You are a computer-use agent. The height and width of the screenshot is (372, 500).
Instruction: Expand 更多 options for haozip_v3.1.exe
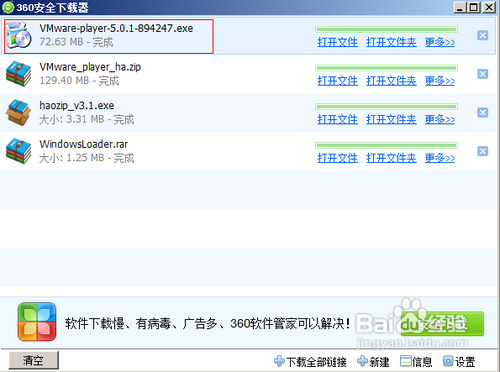pyautogui.click(x=440, y=120)
